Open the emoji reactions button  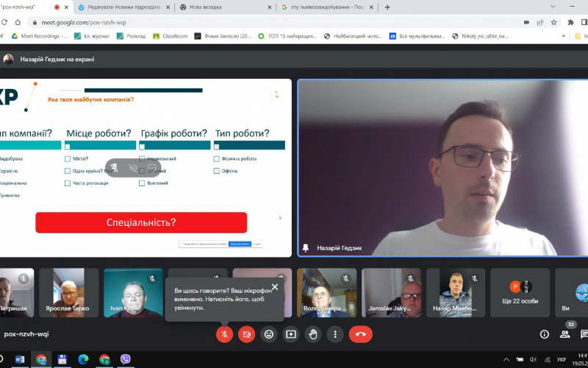pos(268,334)
